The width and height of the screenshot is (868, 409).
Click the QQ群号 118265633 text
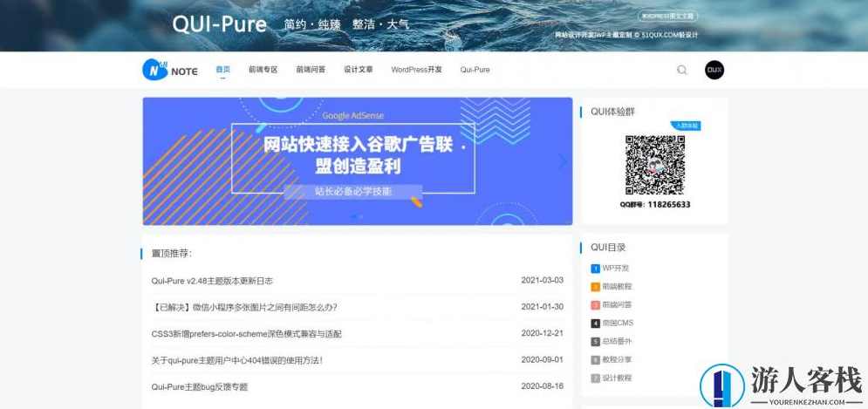coord(655,205)
